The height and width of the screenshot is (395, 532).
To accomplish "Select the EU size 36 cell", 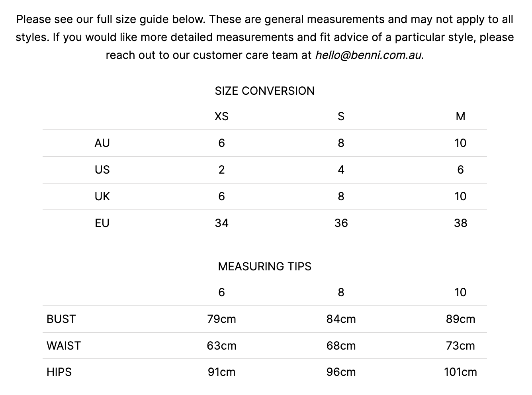I will [341, 223].
